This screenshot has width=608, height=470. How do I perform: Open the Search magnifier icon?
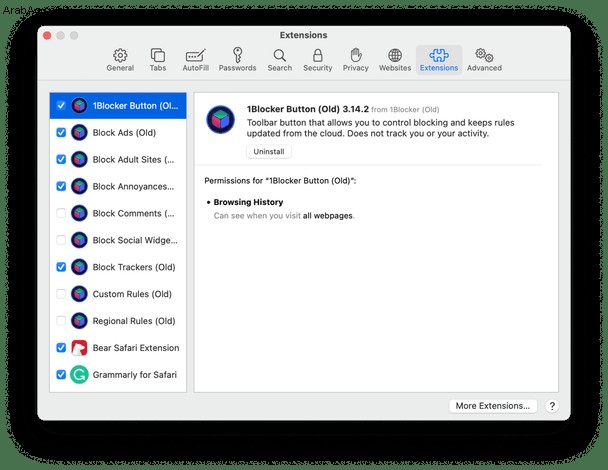[x=280, y=55]
